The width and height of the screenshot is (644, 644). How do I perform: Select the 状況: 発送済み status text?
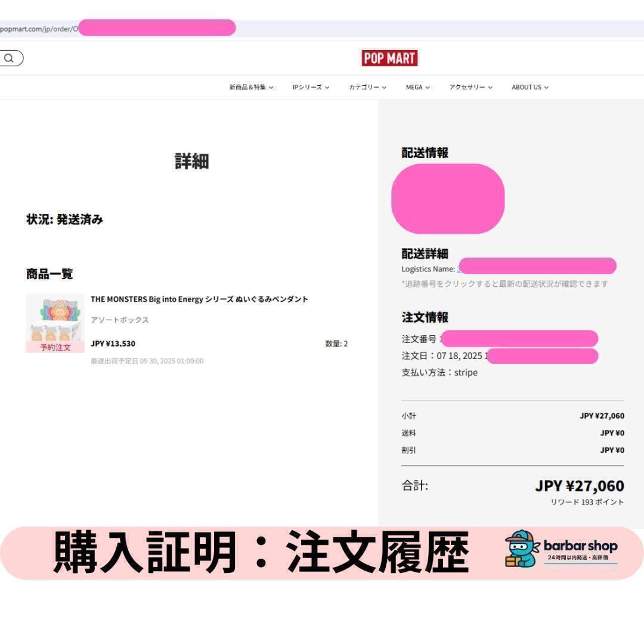[64, 219]
